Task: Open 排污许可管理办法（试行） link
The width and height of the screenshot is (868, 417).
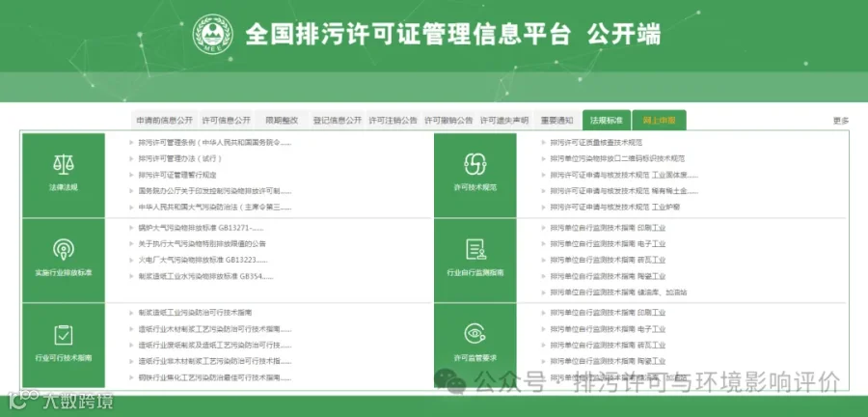Action: click(180, 158)
